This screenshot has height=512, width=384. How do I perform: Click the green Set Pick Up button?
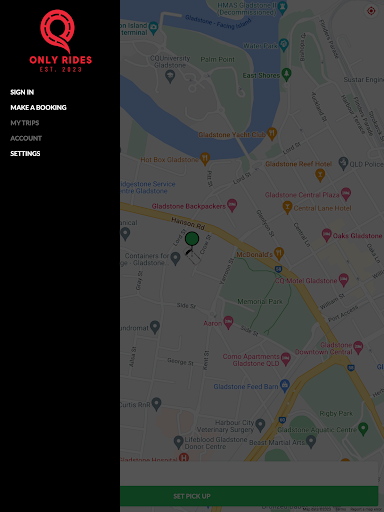(x=249, y=496)
